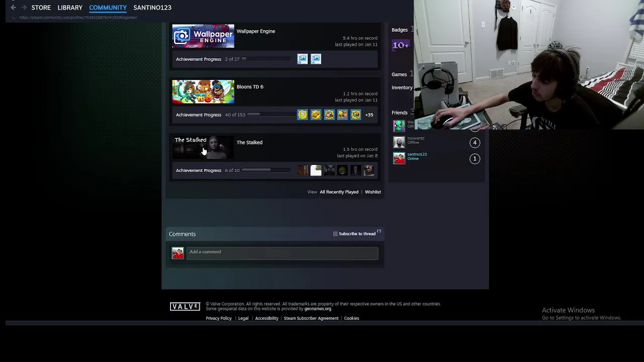Viewport: 644px width, 362px height.
Task: Click The Stalked achievement progress bar
Action: (x=266, y=170)
